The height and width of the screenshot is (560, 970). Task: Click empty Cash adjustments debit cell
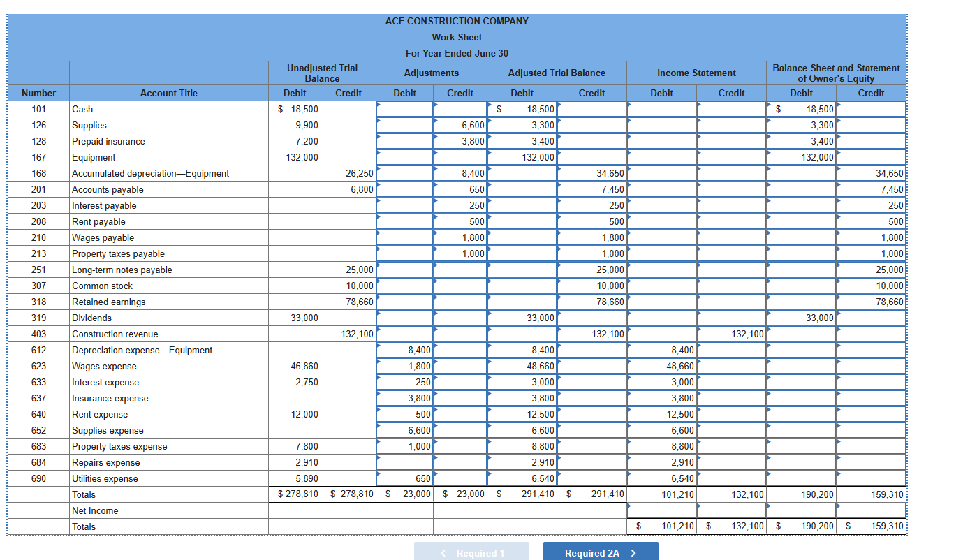tap(404, 109)
